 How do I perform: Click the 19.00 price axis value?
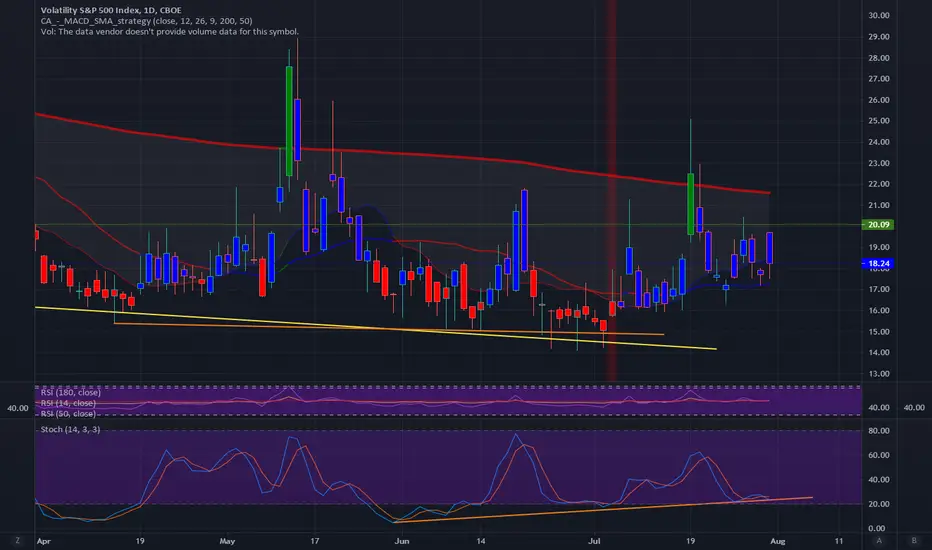pos(879,247)
